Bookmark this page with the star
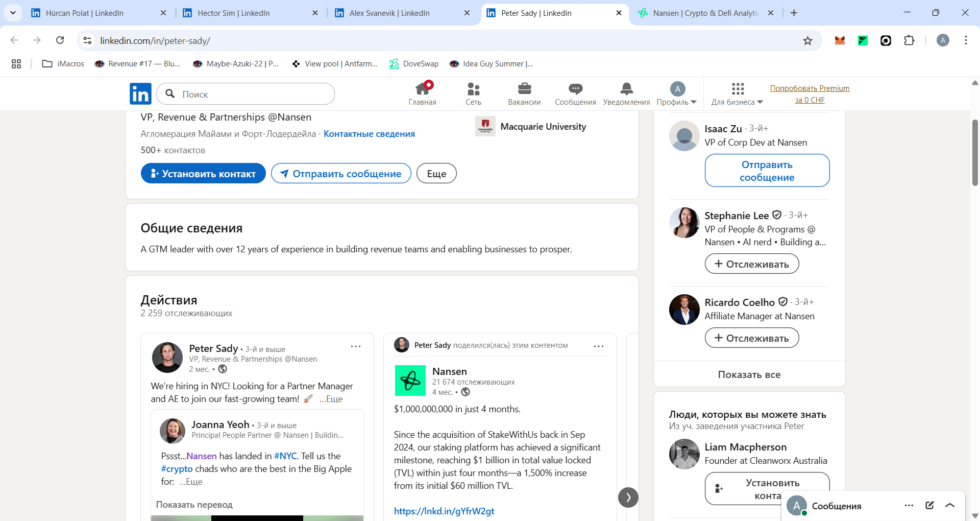Screen dimensions: 980x521 pyautogui.click(x=807, y=40)
